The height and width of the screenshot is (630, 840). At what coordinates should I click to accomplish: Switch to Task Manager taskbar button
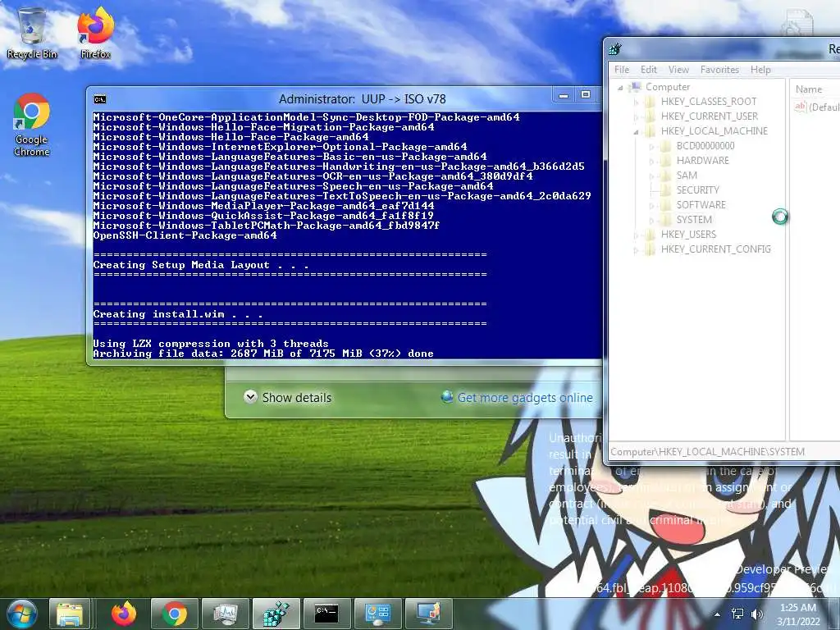point(225,614)
